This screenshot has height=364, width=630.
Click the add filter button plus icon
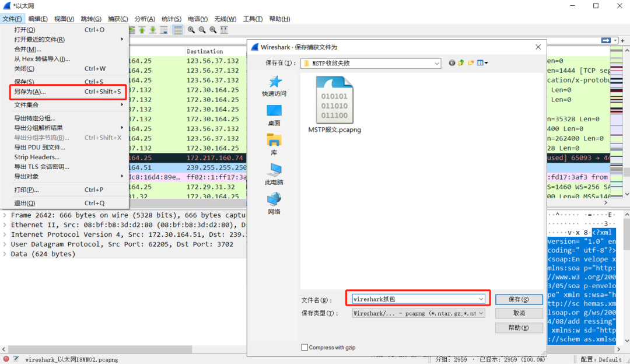[622, 41]
